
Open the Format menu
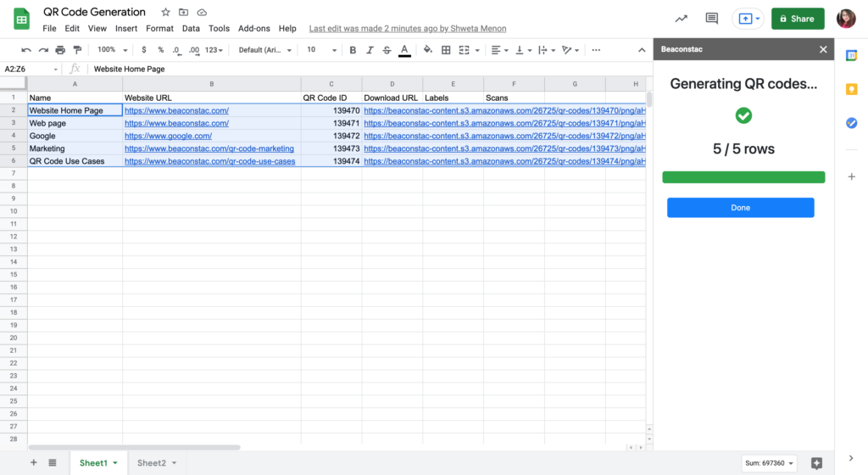coord(159,28)
